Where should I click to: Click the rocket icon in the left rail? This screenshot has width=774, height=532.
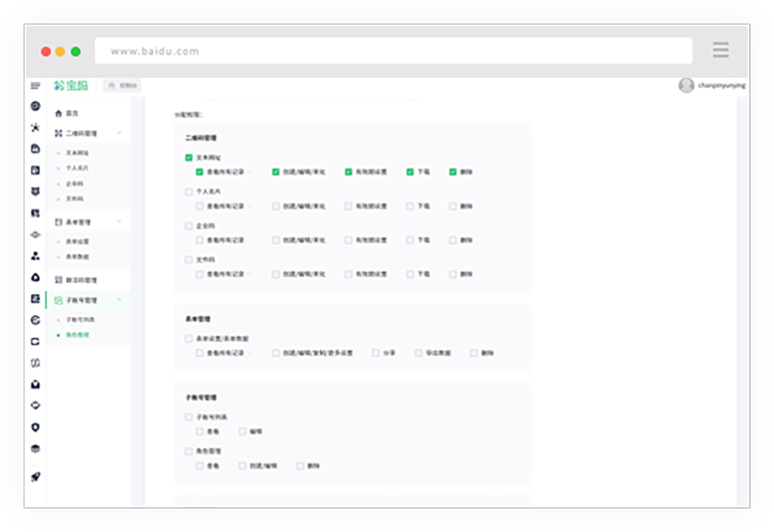[x=35, y=477]
